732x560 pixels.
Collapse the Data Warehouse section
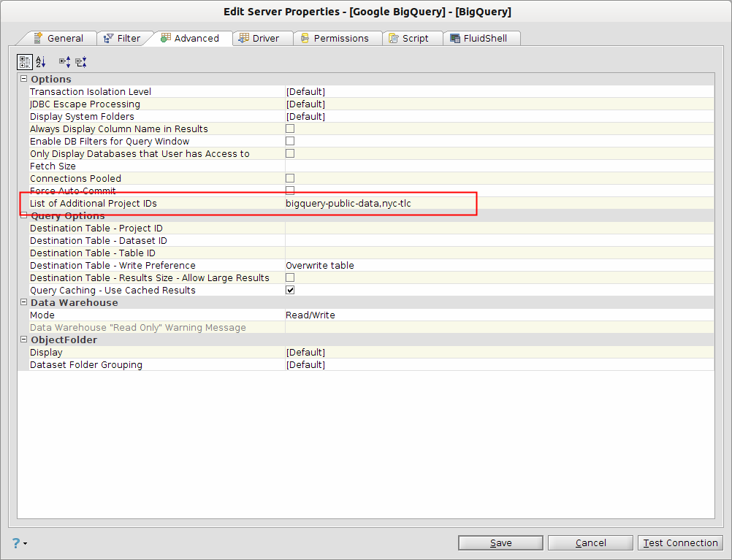pyautogui.click(x=24, y=302)
